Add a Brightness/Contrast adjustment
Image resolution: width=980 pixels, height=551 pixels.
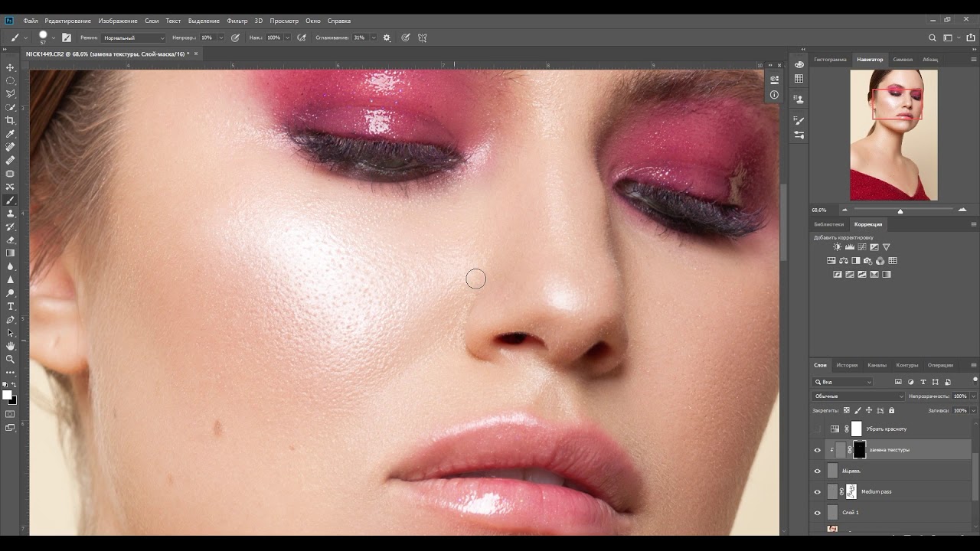point(837,247)
